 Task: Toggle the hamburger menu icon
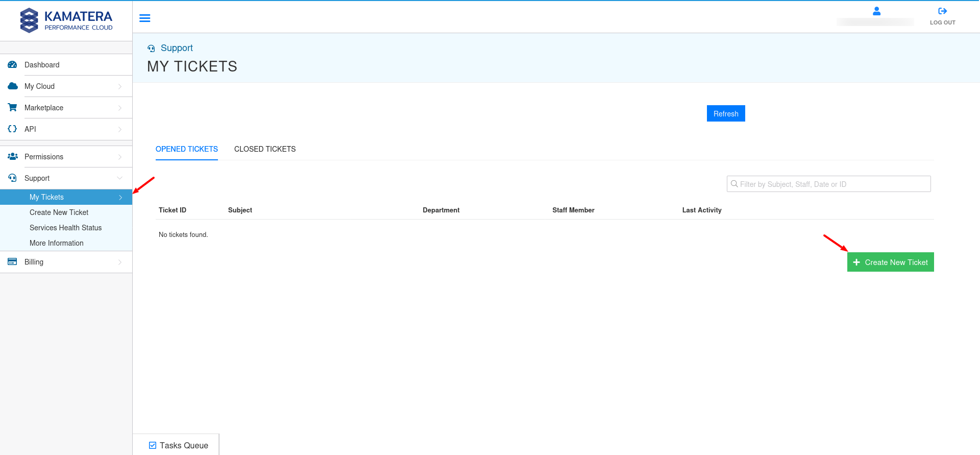coord(145,18)
